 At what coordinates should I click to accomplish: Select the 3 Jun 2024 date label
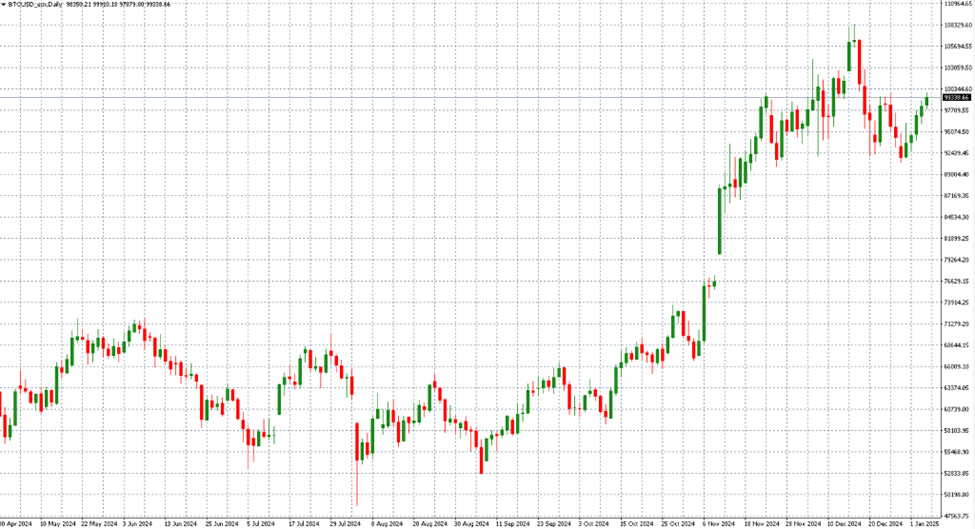click(x=137, y=523)
